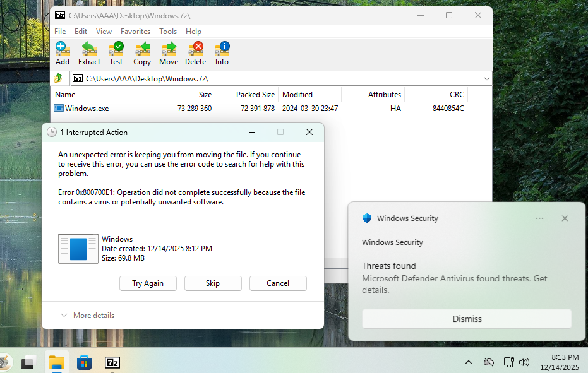Expand More details in error dialog

tap(88, 316)
